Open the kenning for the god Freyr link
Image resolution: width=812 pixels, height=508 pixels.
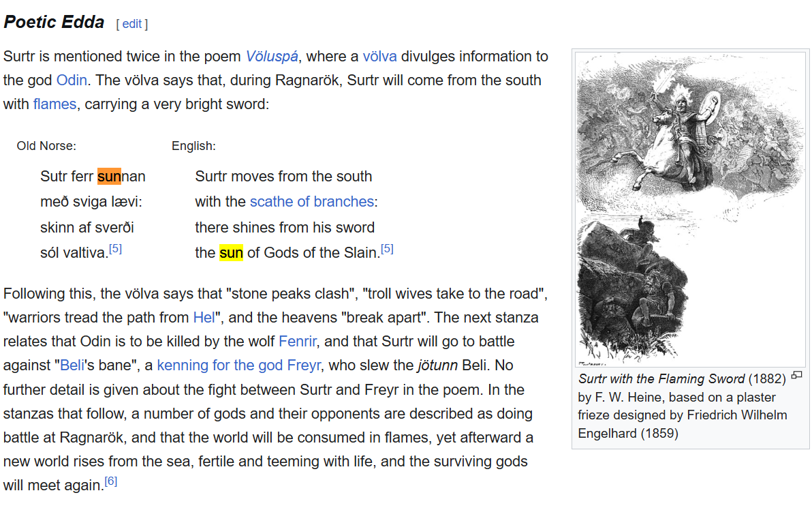(x=238, y=365)
